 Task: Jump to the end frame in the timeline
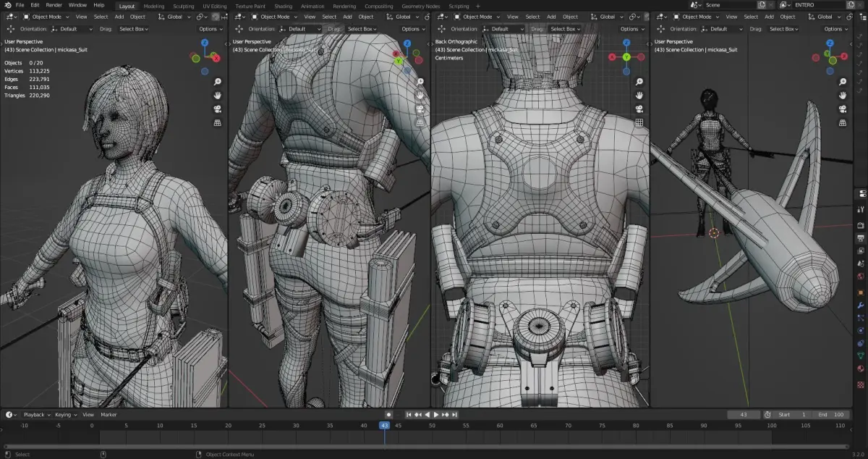point(454,414)
